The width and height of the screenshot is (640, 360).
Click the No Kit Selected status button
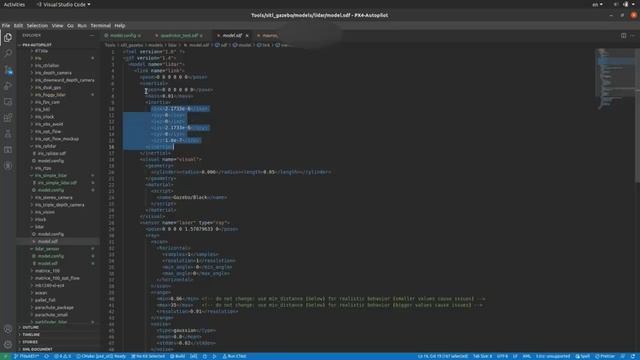click(148, 356)
